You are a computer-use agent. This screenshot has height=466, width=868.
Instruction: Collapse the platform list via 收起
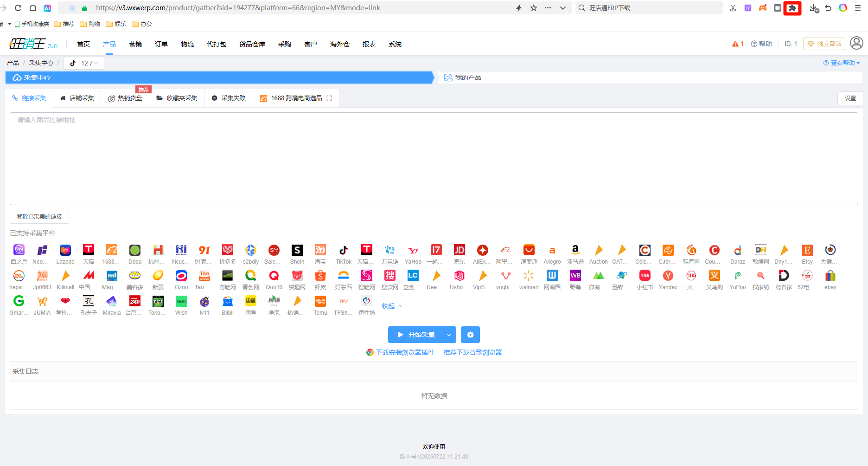coord(392,306)
